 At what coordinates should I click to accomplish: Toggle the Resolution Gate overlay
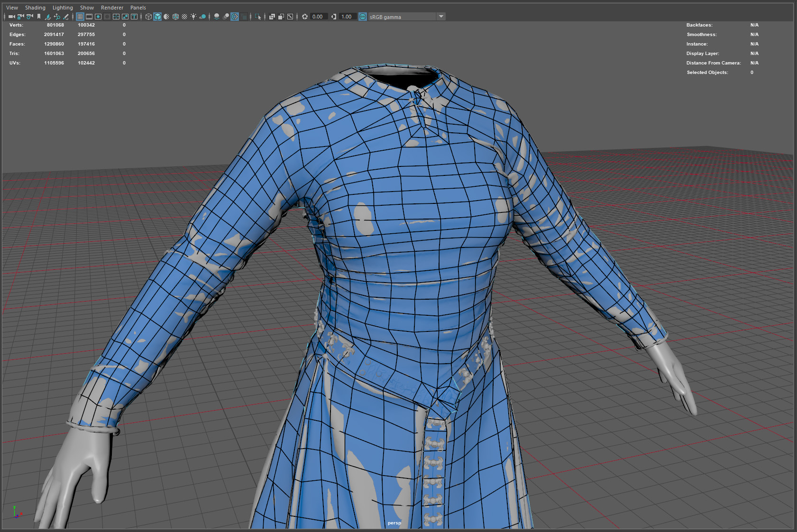coord(98,17)
